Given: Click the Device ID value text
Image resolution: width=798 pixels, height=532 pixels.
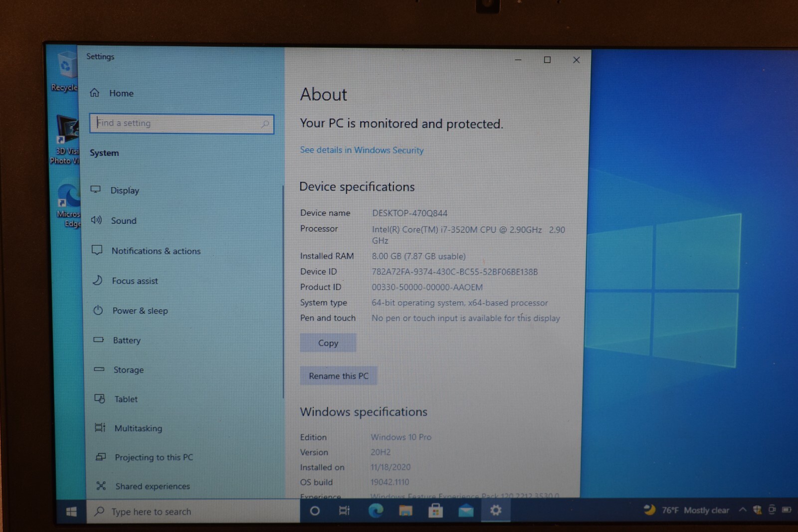Looking at the screenshot, I should click(454, 272).
